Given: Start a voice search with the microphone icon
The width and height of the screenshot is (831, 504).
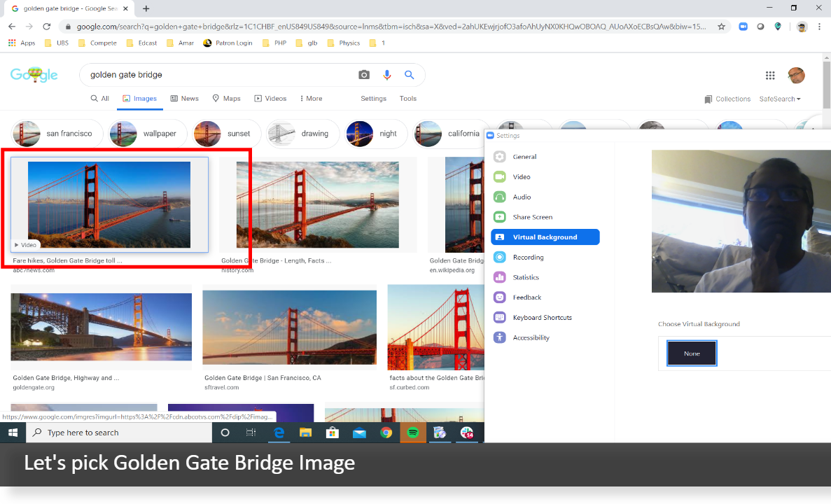Looking at the screenshot, I should pos(387,74).
